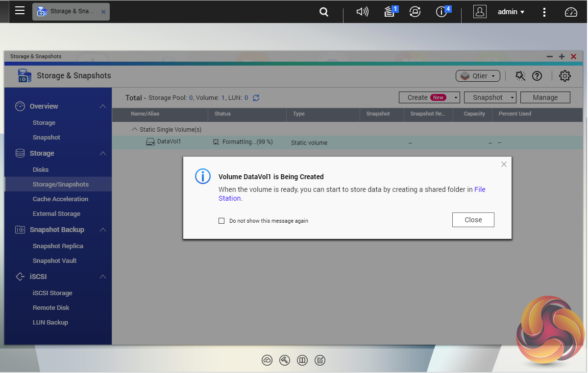Open help question mark icon
Image resolution: width=588 pixels, height=373 pixels.
click(x=537, y=76)
